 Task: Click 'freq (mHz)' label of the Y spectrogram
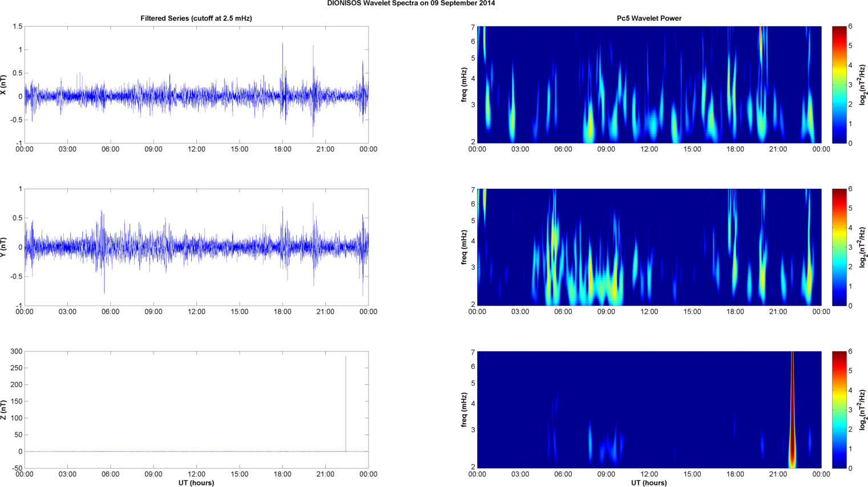click(465, 247)
